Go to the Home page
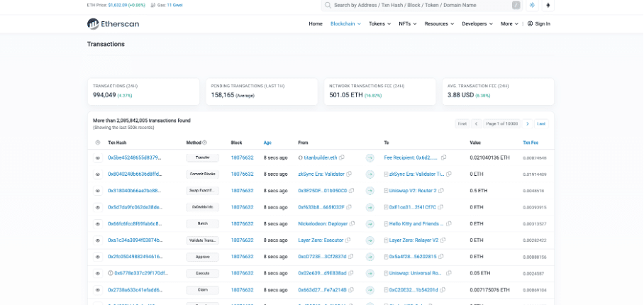Screen dimensions: 644x305 point(316,24)
